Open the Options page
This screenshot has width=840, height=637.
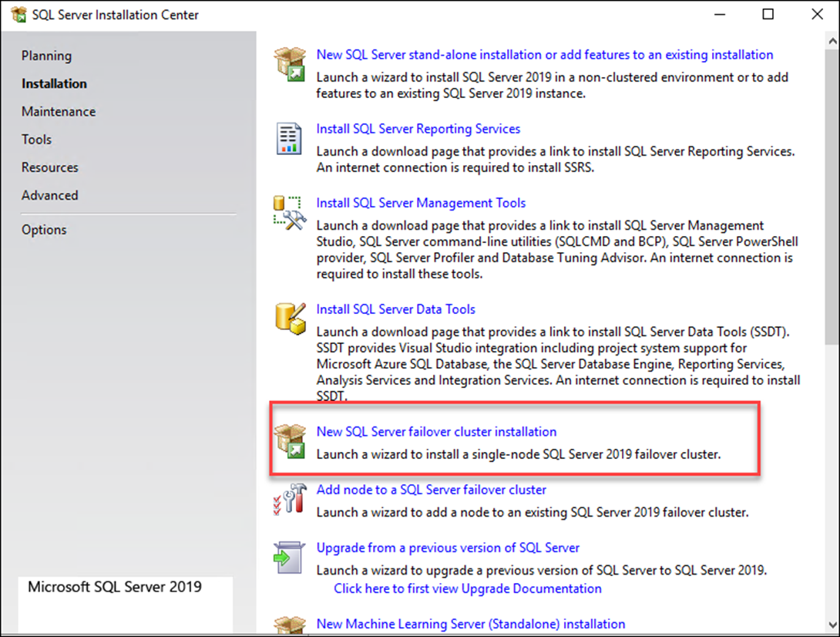[x=44, y=230]
